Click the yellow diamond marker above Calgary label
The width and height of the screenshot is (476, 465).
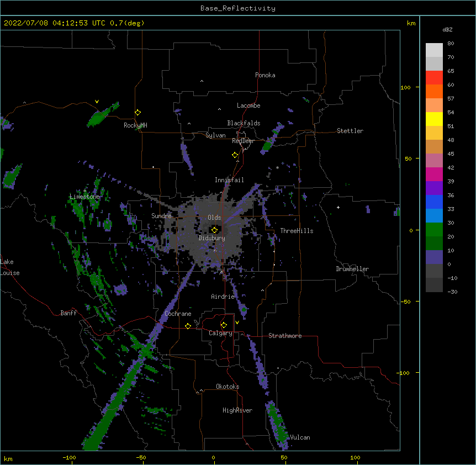click(224, 325)
